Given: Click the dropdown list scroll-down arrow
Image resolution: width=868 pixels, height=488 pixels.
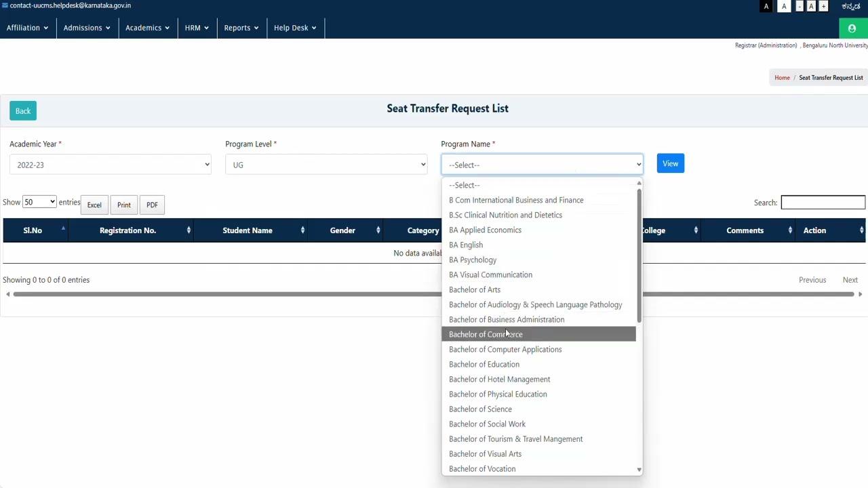Looking at the screenshot, I should (639, 470).
